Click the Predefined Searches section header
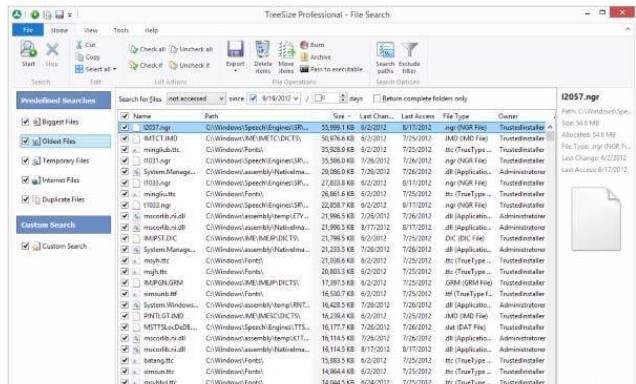 coord(64,100)
